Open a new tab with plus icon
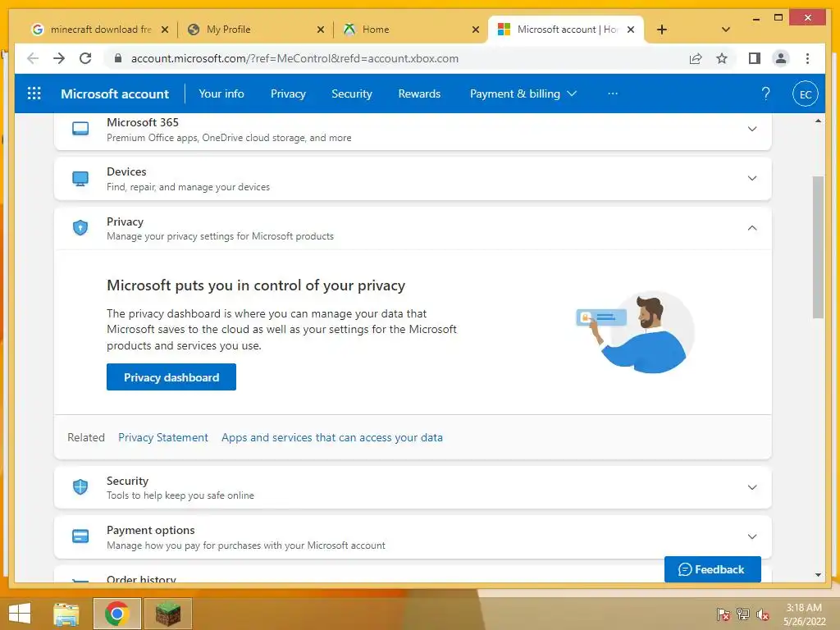 coord(662,30)
